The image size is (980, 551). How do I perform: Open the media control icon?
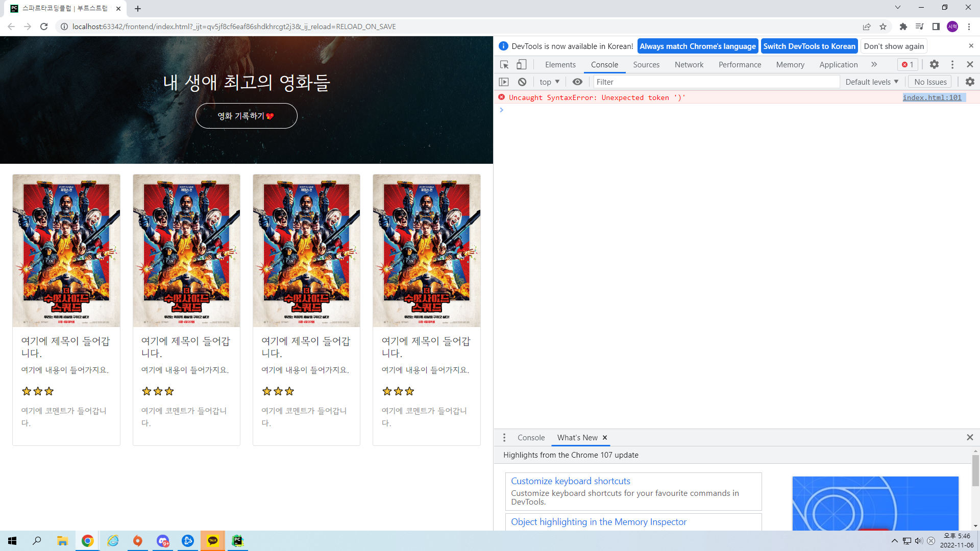920,27
